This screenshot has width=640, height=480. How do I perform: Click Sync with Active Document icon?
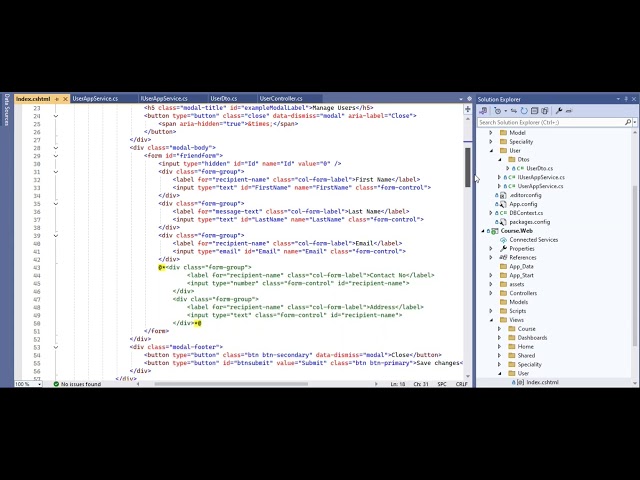[x=514, y=111]
